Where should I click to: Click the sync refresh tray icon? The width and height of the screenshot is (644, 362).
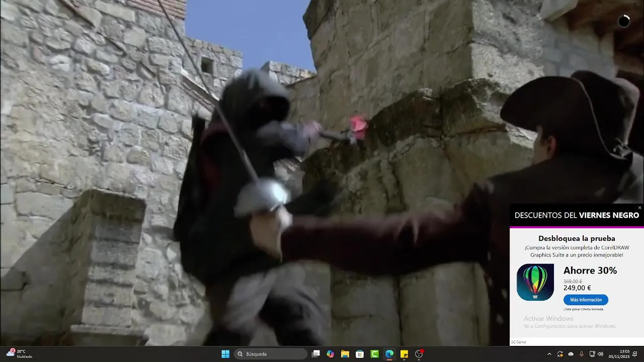560,354
